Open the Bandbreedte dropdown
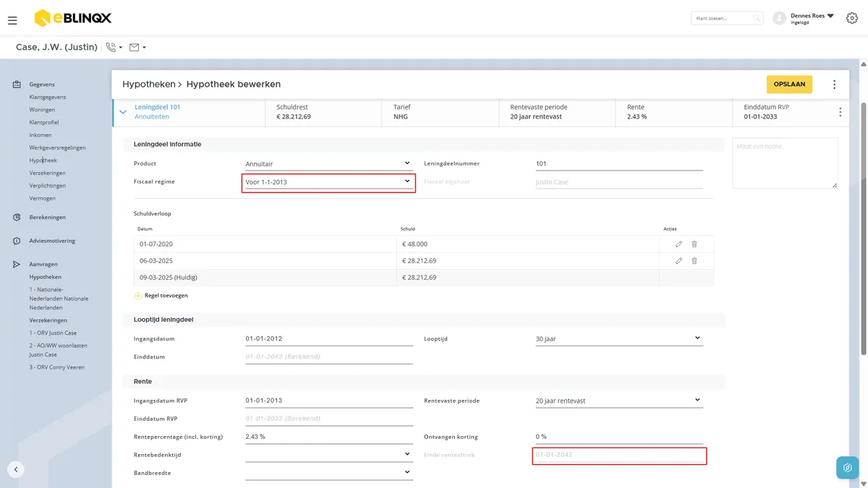Viewport: 868px width, 488px height. coord(329,473)
